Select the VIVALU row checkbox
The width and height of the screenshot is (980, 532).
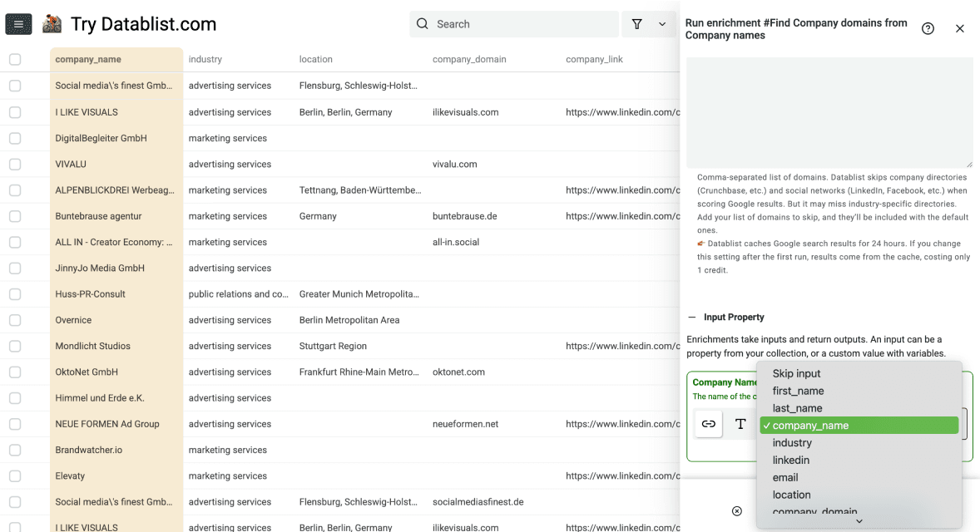(x=15, y=165)
